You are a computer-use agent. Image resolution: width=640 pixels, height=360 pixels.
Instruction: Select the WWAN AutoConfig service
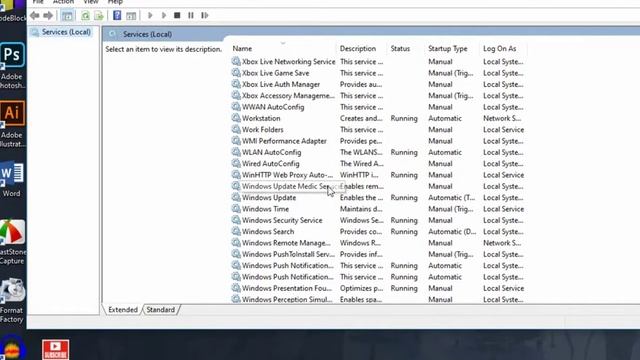[273, 107]
